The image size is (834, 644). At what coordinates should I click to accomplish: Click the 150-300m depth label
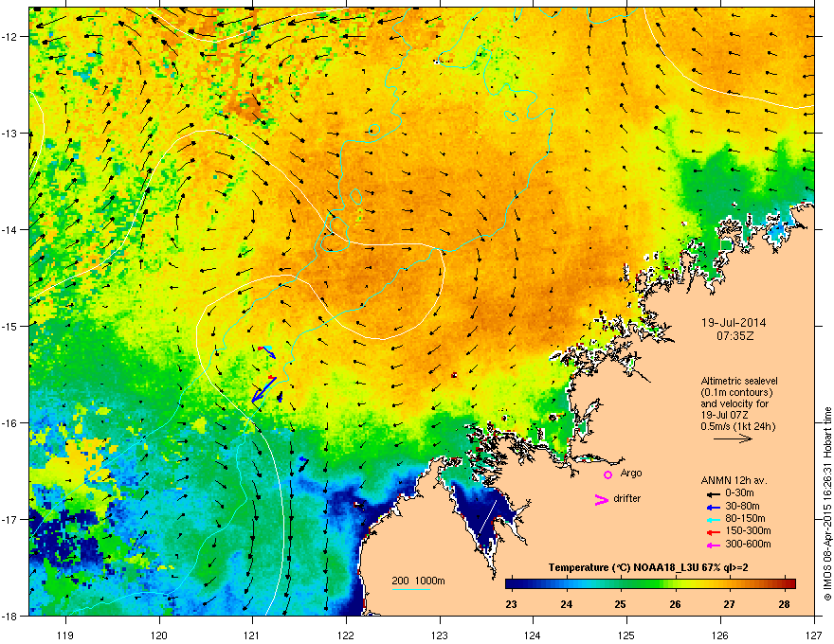coord(748,530)
